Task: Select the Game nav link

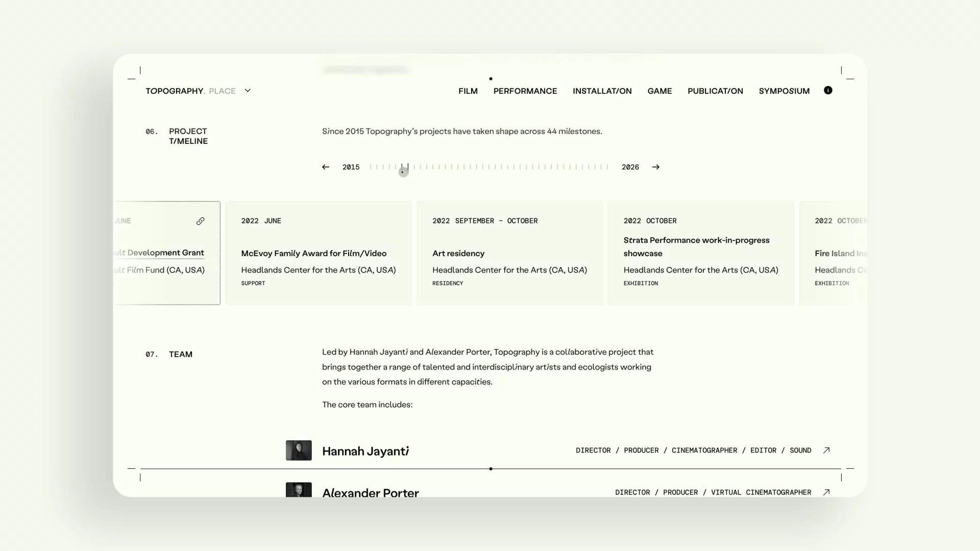Action: (659, 91)
